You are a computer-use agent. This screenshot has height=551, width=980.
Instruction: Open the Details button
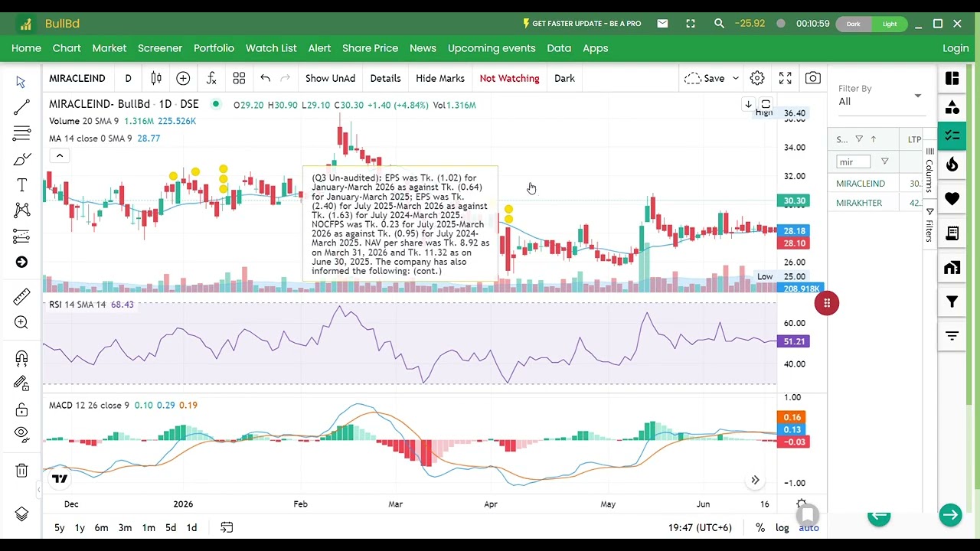(x=385, y=78)
